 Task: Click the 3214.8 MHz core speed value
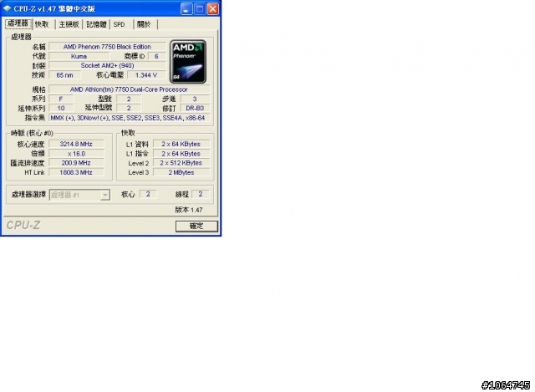click(76, 144)
